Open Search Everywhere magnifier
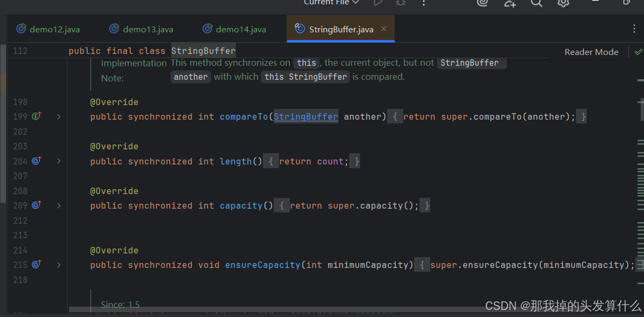 [x=537, y=3]
